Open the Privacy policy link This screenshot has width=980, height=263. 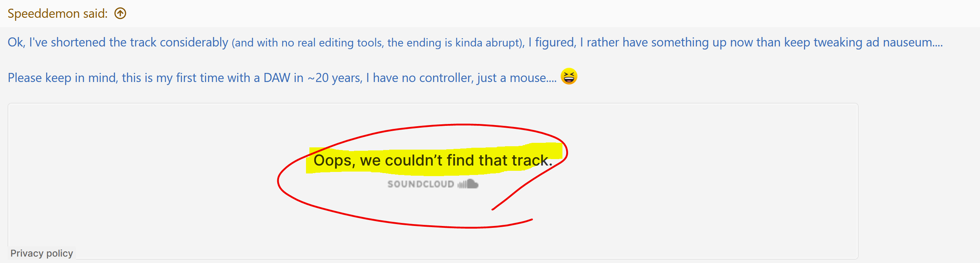42,253
